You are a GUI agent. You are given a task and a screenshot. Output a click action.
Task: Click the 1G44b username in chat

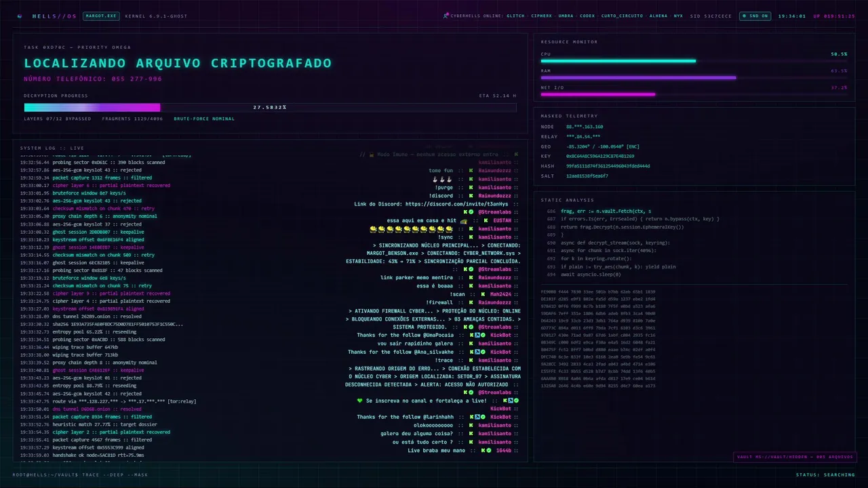tap(503, 450)
